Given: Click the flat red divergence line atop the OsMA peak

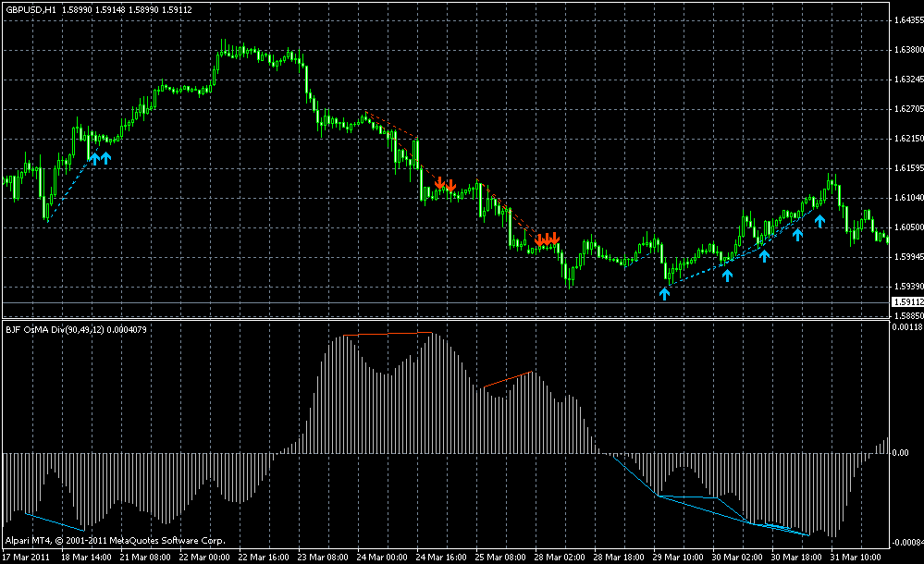Looking at the screenshot, I should (x=387, y=333).
